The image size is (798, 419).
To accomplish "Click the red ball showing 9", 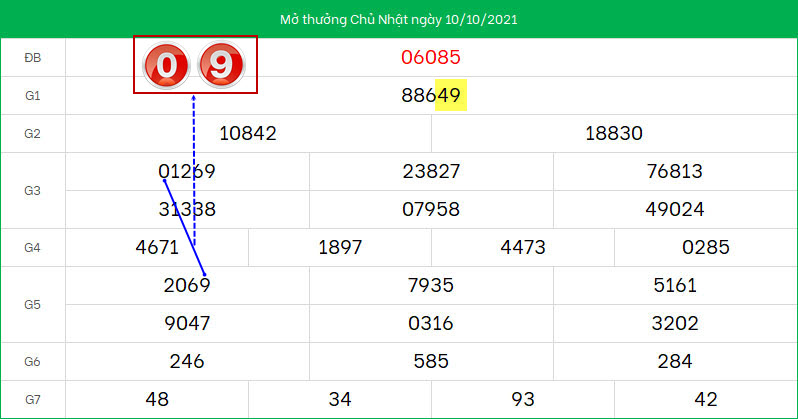I will point(222,66).
